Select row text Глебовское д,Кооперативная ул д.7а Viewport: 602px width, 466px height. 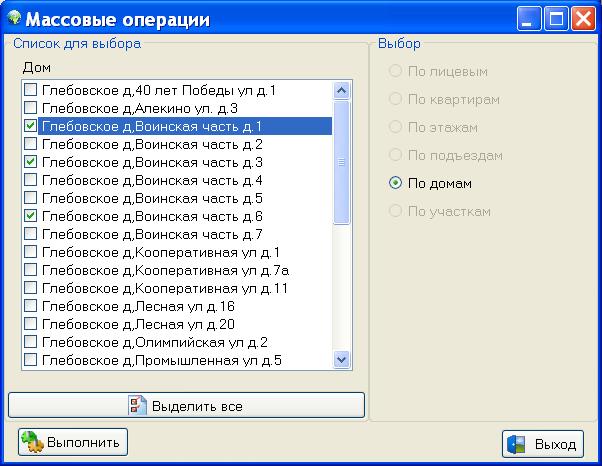point(165,271)
